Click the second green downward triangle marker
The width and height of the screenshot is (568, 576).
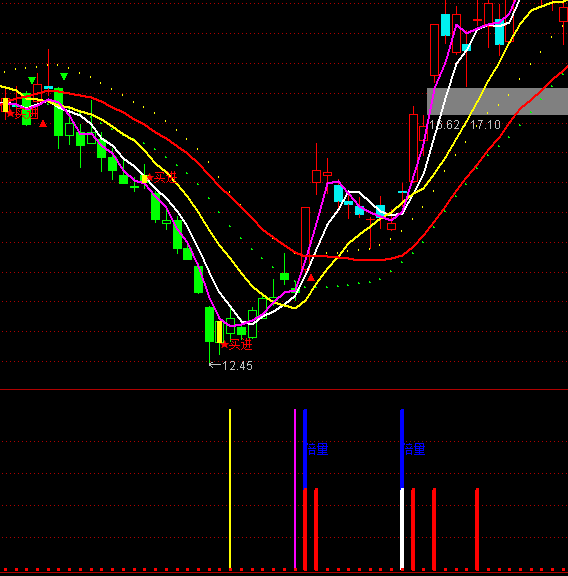click(x=64, y=76)
